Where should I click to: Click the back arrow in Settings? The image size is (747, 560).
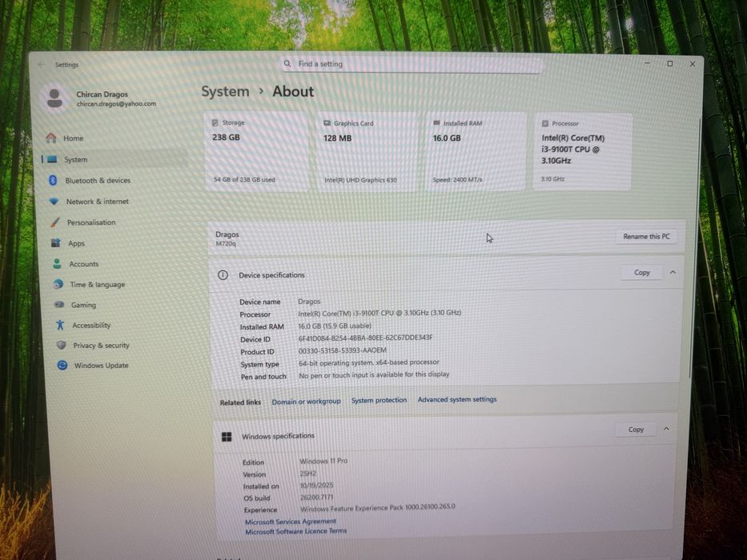(42, 64)
